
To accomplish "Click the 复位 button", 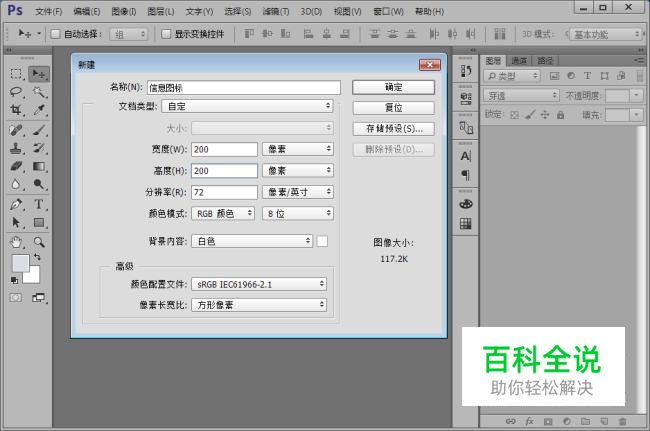I will 393,108.
